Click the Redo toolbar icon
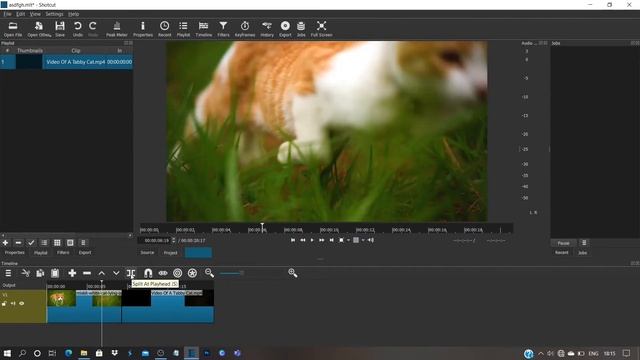This screenshot has height=360, width=640. pos(93,29)
